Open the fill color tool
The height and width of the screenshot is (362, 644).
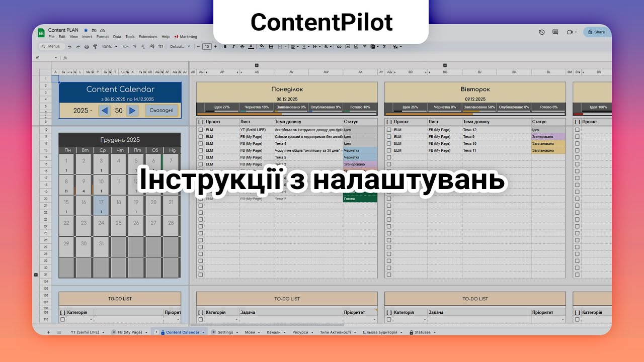point(262,46)
